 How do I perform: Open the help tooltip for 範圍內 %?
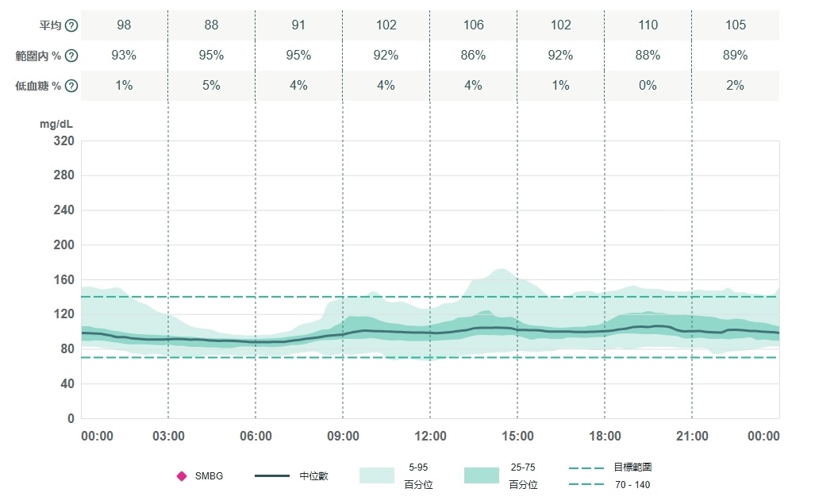pos(71,56)
